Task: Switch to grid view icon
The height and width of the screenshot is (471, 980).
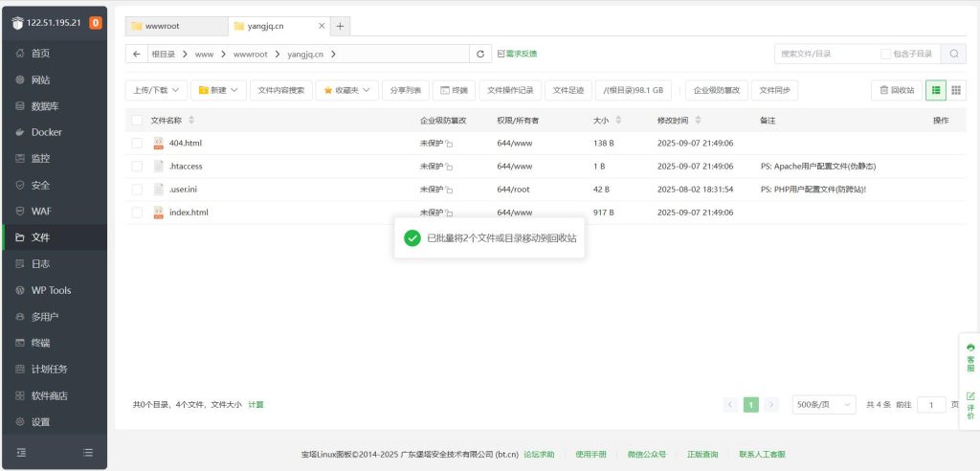Action: click(956, 90)
